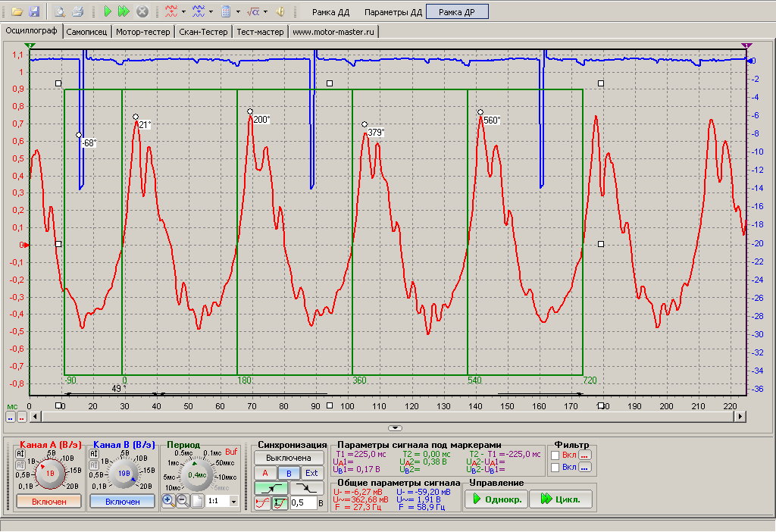776x532 pixels.
Task: Switch to the Мотор-тестер tab
Action: point(143,32)
